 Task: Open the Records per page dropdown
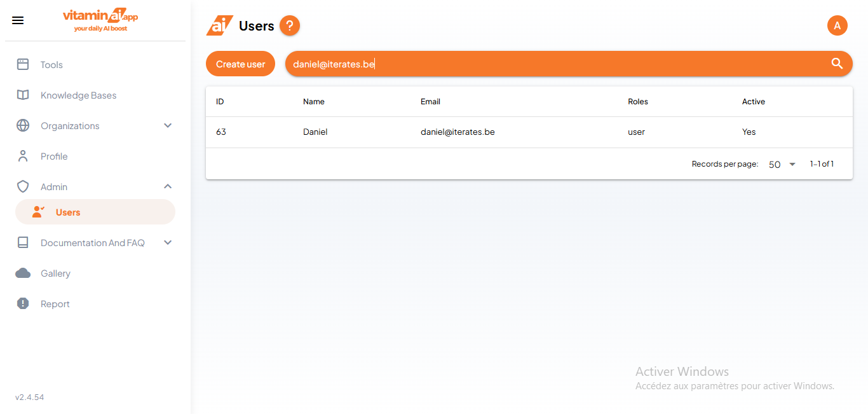(781, 164)
